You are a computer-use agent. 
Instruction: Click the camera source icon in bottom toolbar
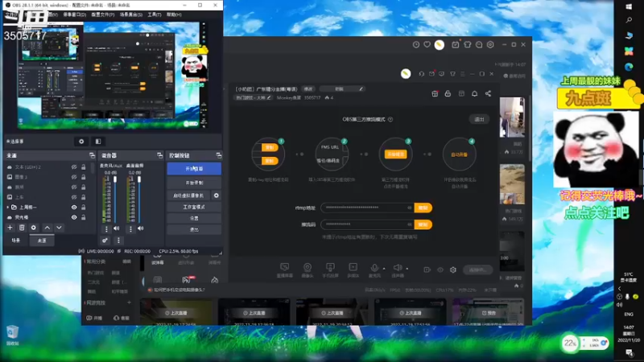click(x=308, y=269)
